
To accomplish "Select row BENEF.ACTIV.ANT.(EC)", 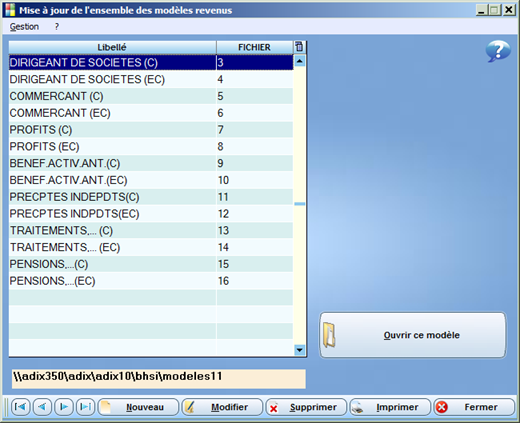I will 151,180.
